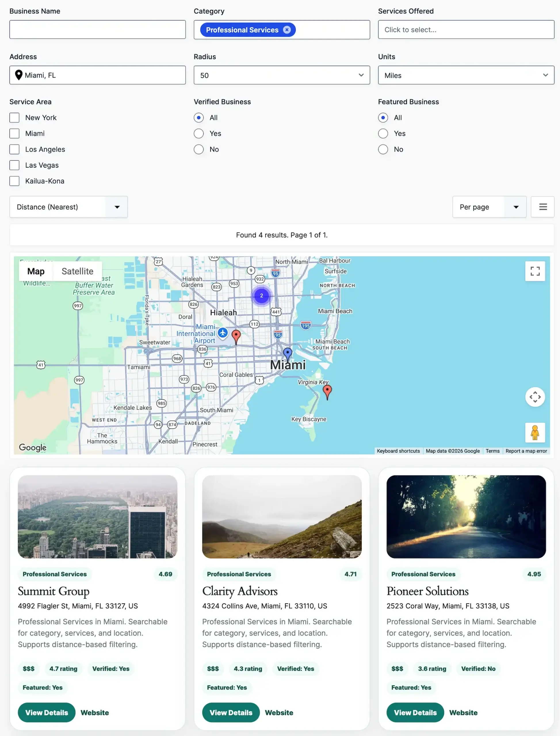Screen dimensions: 560x736
Task: Open Clarity Advisors Website link
Action: coord(279,712)
